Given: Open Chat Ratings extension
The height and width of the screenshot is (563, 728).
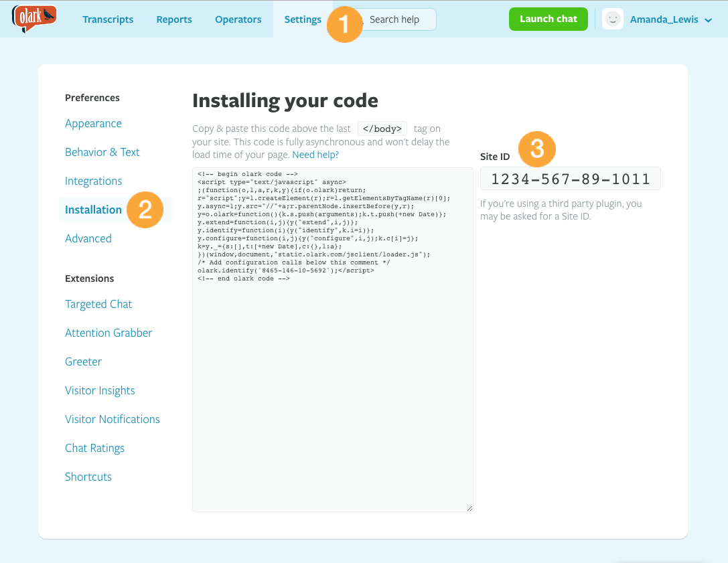Looking at the screenshot, I should [94, 448].
